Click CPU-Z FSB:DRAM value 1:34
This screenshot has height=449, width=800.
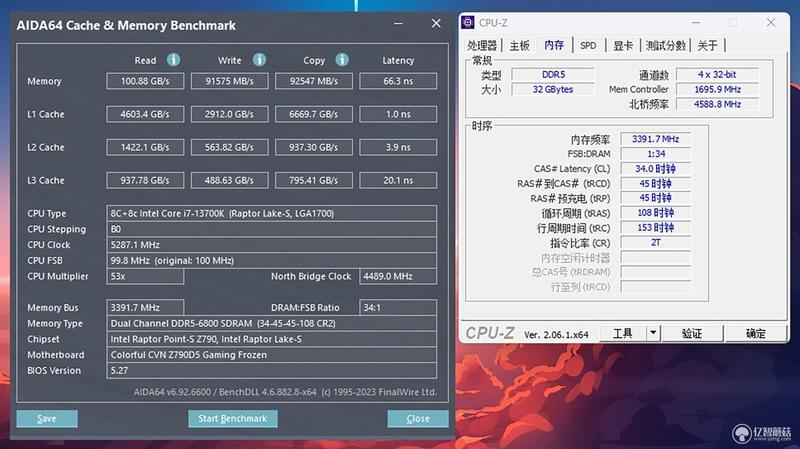(656, 154)
